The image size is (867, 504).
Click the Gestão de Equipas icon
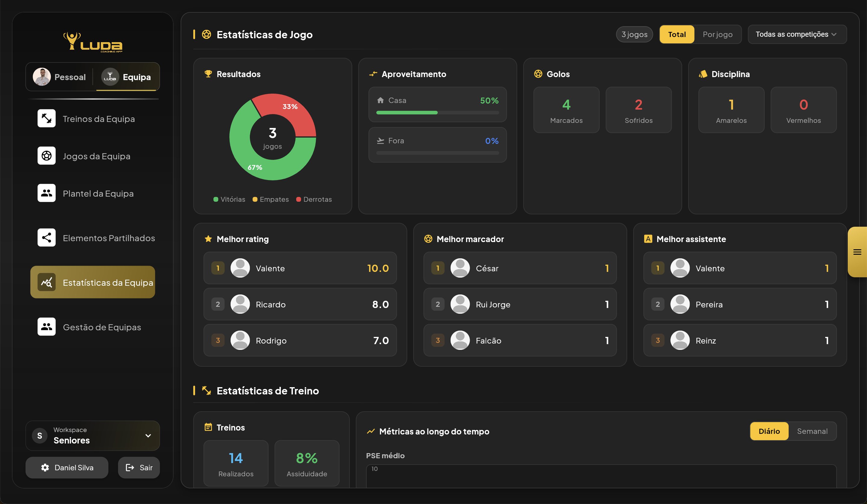[x=46, y=326]
